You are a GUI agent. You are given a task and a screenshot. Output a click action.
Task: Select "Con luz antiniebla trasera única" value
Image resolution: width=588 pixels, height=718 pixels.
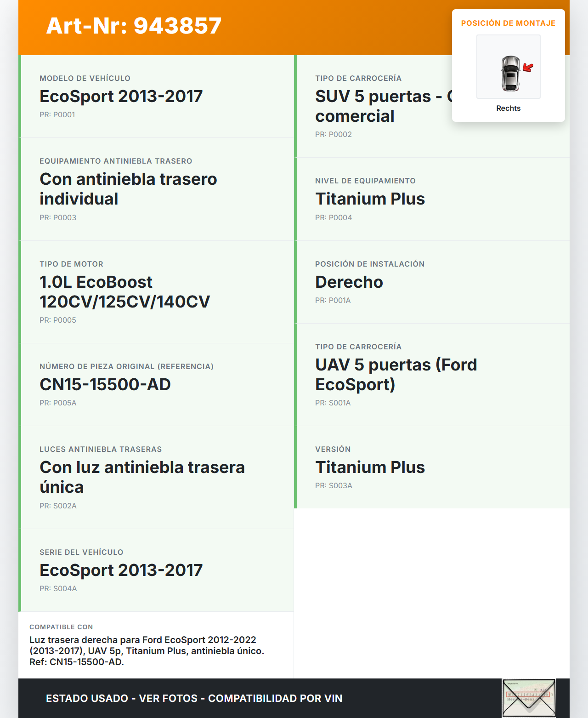point(142,477)
